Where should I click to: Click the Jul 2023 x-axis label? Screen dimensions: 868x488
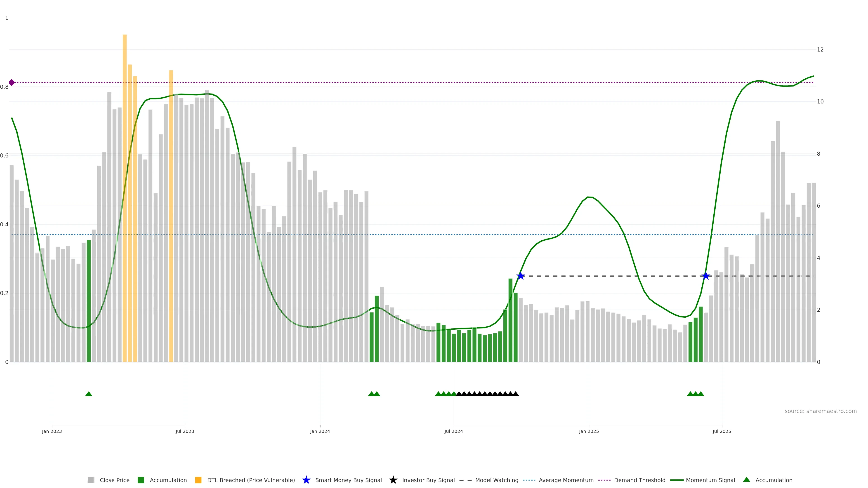185,431
